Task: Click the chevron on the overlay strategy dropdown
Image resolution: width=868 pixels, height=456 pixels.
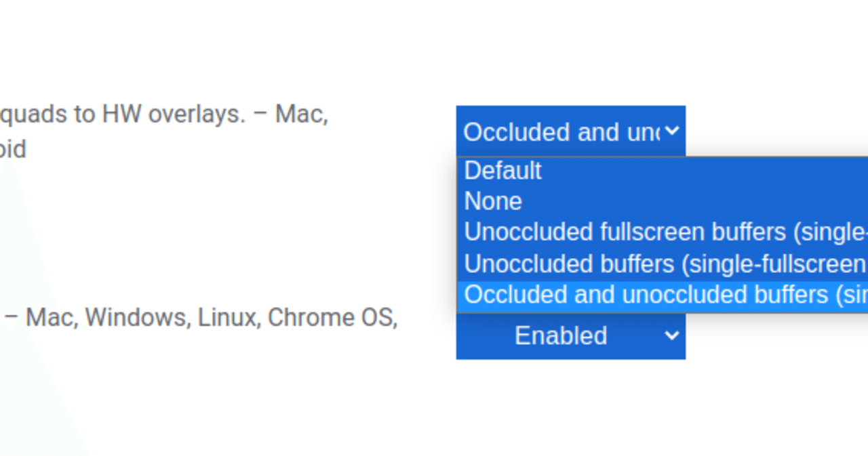Action: [671, 131]
